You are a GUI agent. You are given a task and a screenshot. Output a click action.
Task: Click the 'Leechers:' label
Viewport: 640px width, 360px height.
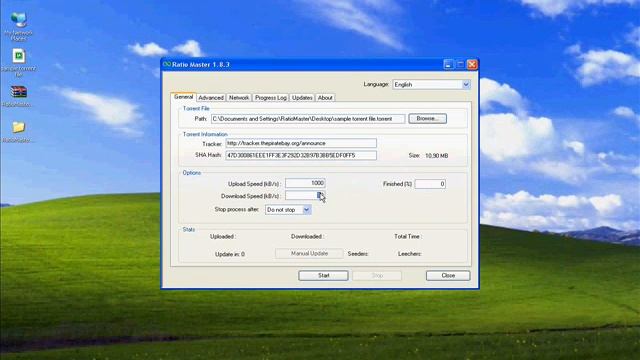point(409,254)
